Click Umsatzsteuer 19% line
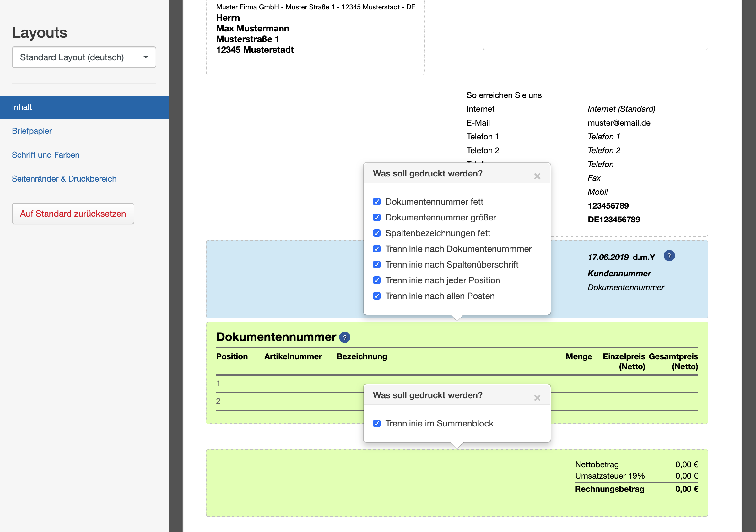The width and height of the screenshot is (756, 532). point(610,476)
